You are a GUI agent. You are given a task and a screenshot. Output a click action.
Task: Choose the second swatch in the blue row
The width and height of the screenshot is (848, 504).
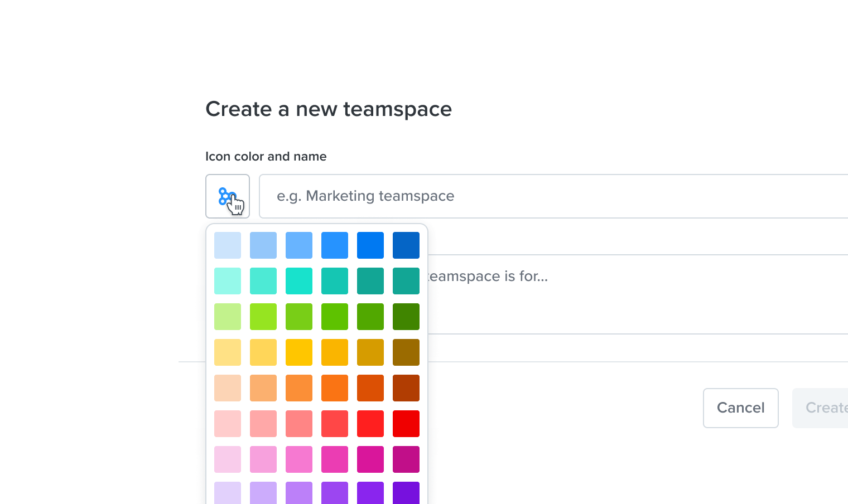point(263,245)
